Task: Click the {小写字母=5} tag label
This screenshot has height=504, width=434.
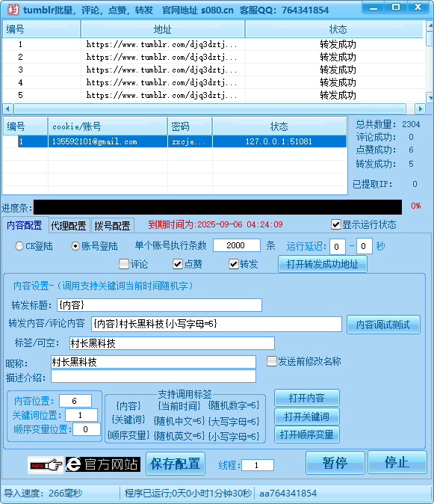Action: click(x=234, y=437)
